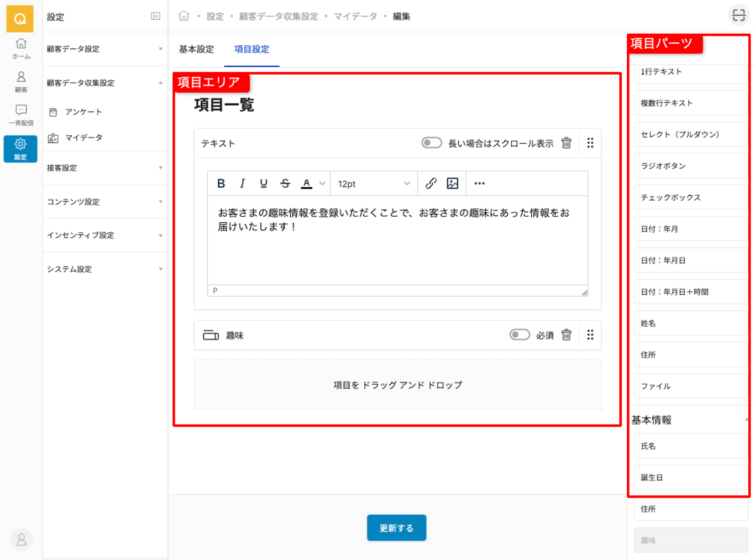Screen dimensions: 755x560
Task: Delete the テキスト item with trash icon
Action: tap(567, 143)
